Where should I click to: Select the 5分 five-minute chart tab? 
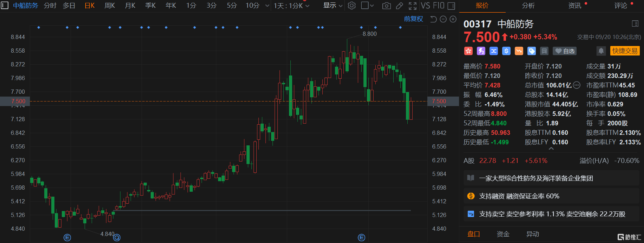click(x=232, y=6)
